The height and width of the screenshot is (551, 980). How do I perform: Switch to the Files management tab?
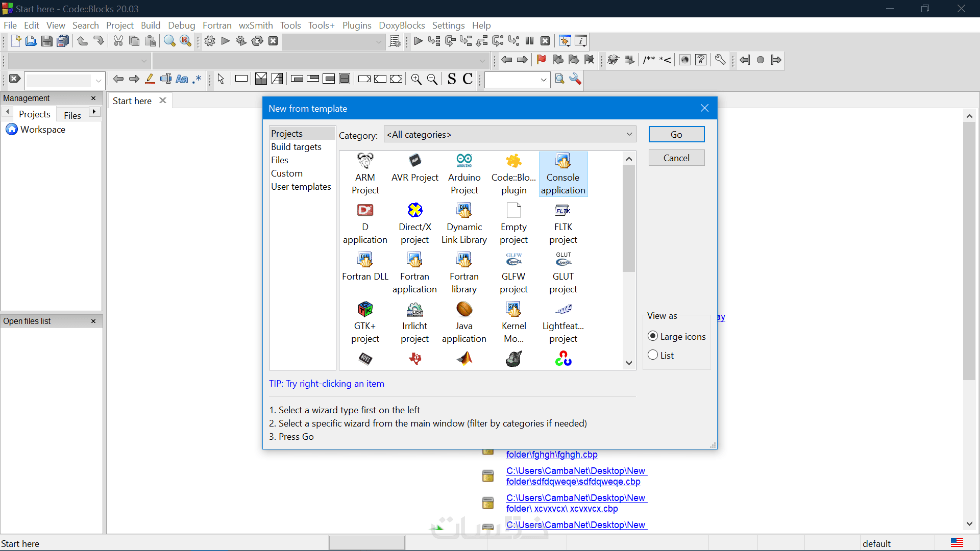click(72, 115)
